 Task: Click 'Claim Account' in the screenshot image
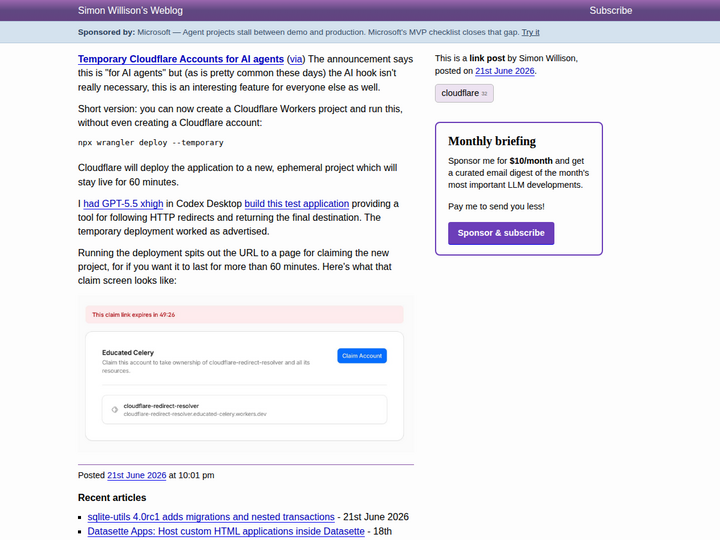click(362, 356)
